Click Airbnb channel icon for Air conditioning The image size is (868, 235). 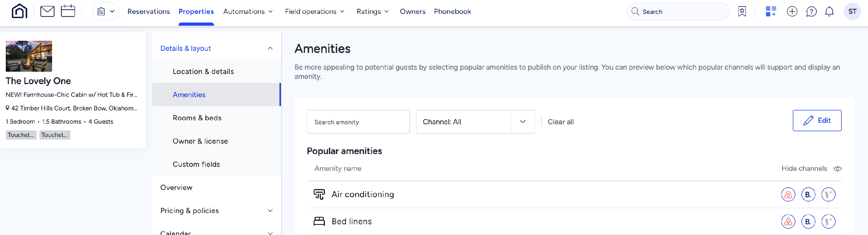pos(788,194)
